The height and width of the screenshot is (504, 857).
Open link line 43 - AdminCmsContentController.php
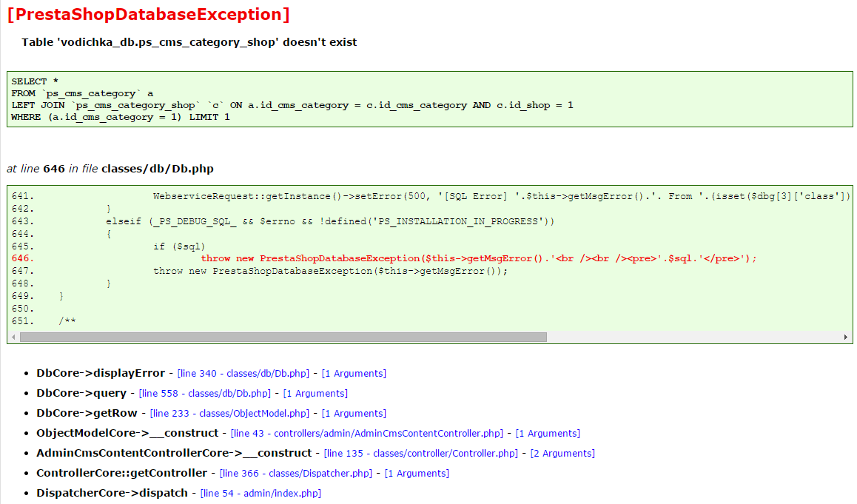pyautogui.click(x=367, y=434)
